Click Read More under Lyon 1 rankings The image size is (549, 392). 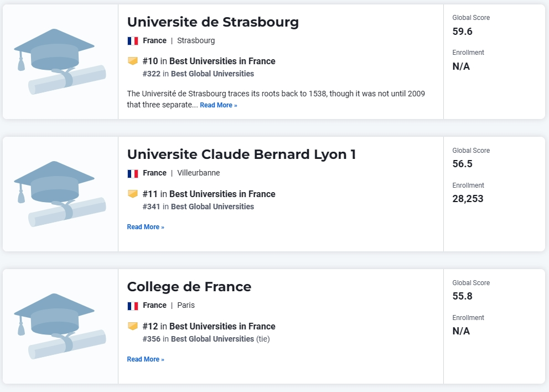pos(146,227)
